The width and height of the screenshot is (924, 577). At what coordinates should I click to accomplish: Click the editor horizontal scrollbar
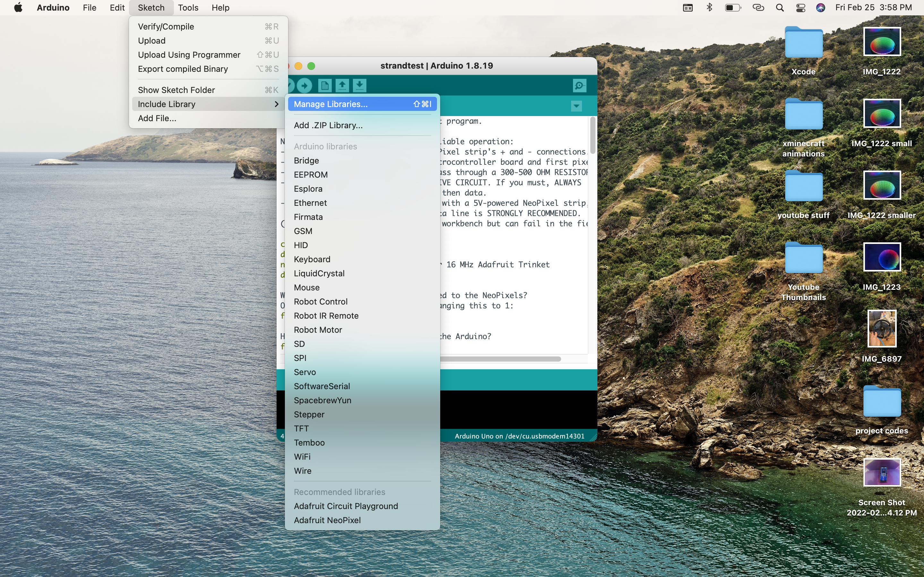[500, 359]
